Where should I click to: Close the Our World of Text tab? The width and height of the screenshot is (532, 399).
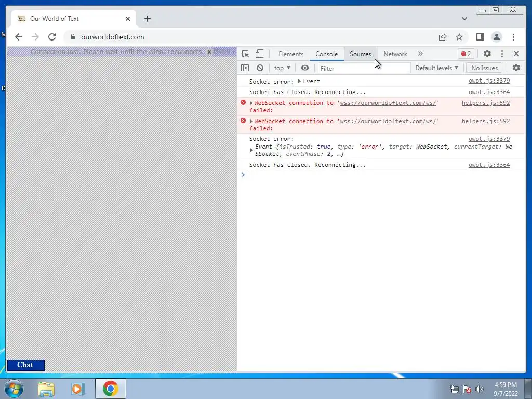pos(128,19)
